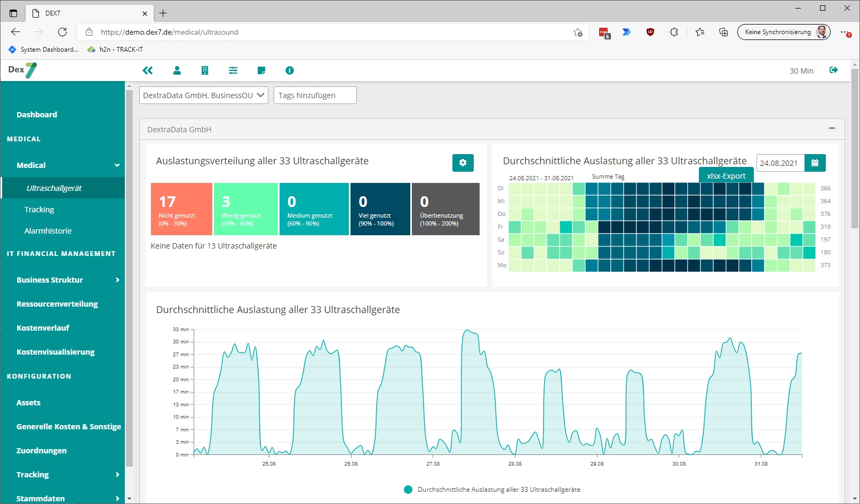The image size is (860, 504).
Task: Click the sticky note icon
Action: (261, 70)
